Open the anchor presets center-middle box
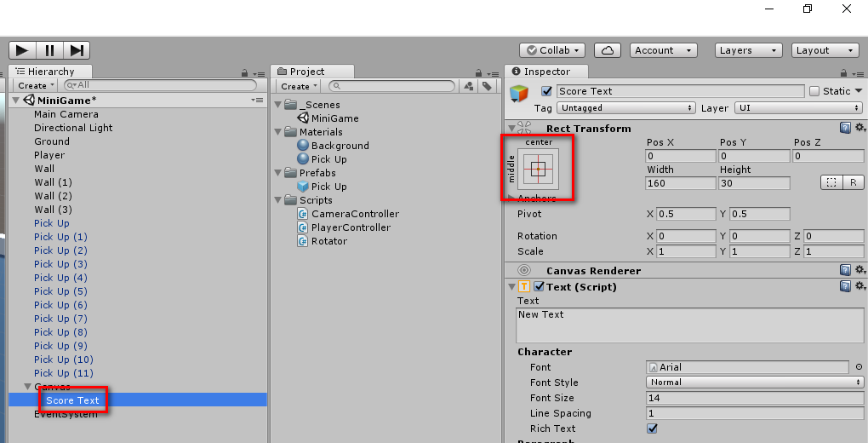The width and height of the screenshot is (868, 443). tap(538, 169)
